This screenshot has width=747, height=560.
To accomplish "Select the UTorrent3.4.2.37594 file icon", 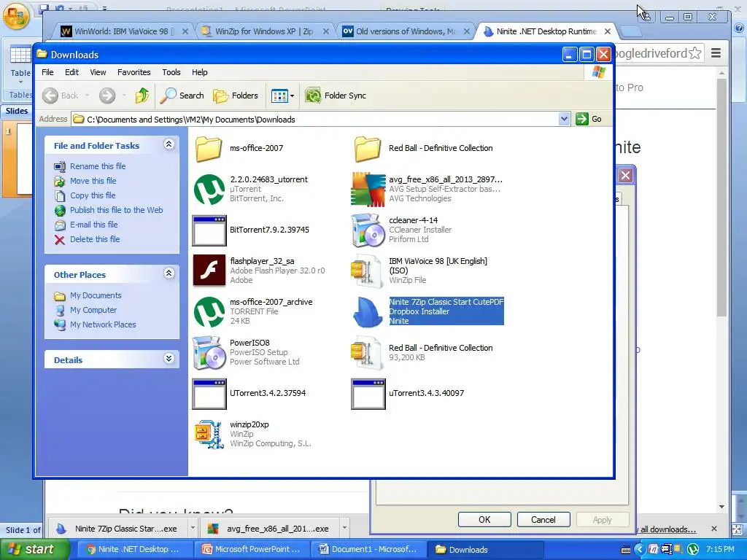I will pos(209,394).
